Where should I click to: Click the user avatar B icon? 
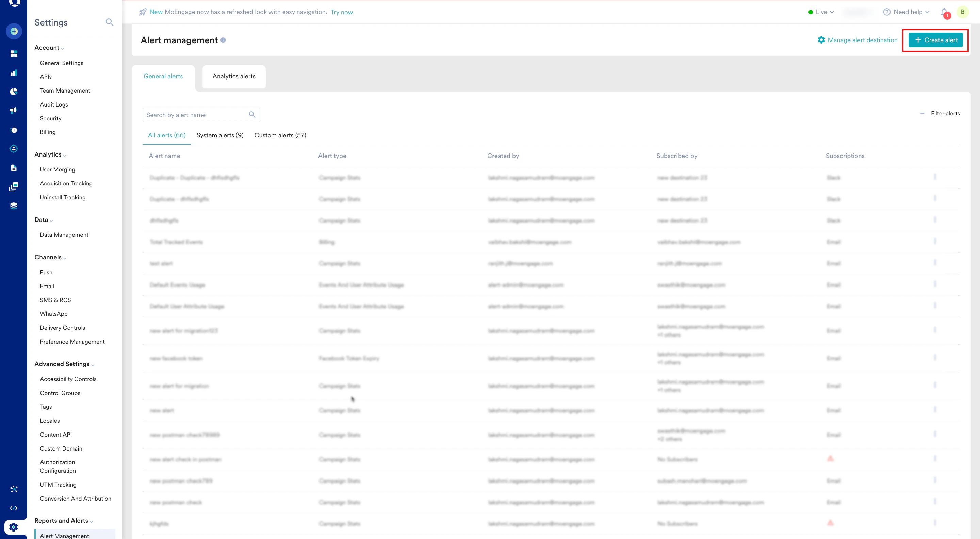pyautogui.click(x=963, y=12)
